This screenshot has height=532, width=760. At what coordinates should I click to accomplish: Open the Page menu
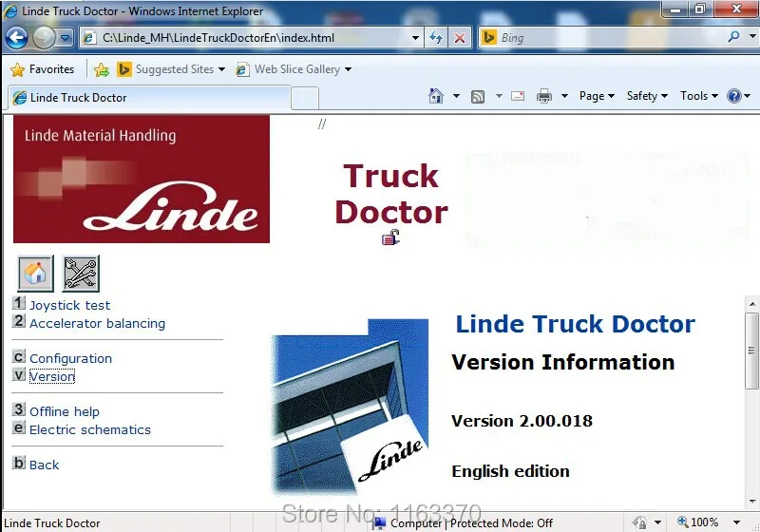tap(597, 96)
